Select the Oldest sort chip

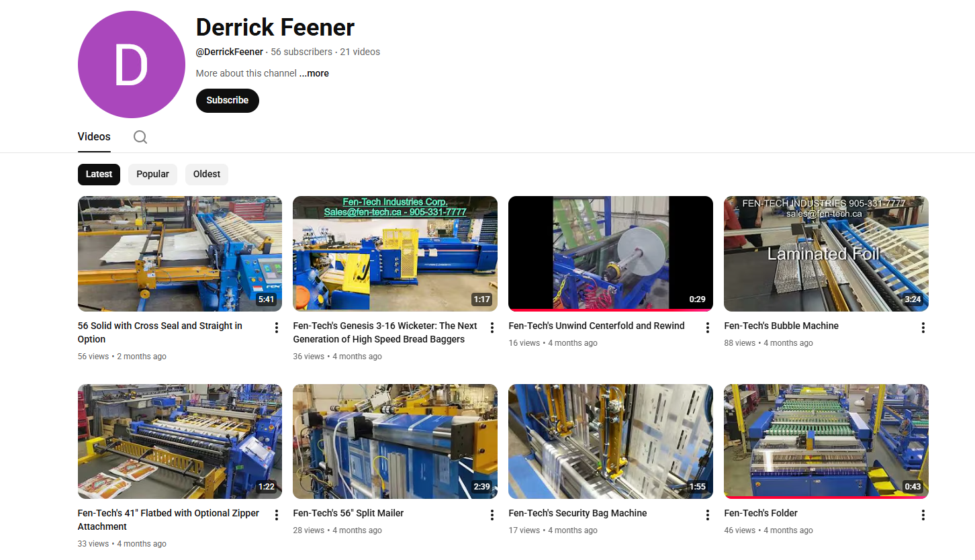coord(207,175)
